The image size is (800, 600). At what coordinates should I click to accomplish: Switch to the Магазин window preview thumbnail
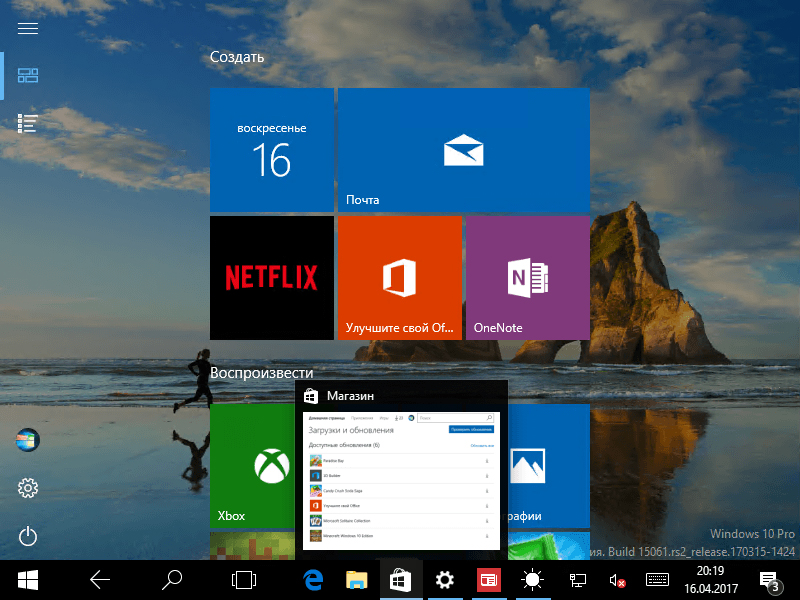[x=402, y=481]
